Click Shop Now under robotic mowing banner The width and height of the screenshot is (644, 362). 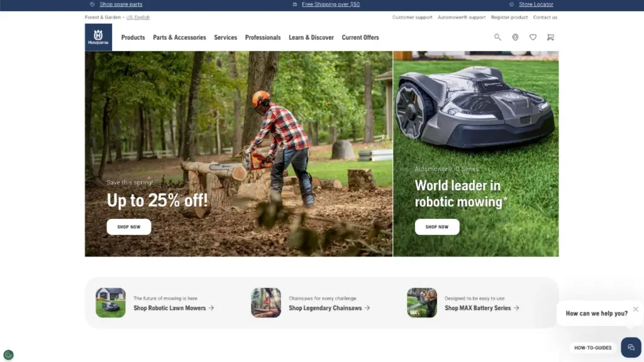[437, 227]
